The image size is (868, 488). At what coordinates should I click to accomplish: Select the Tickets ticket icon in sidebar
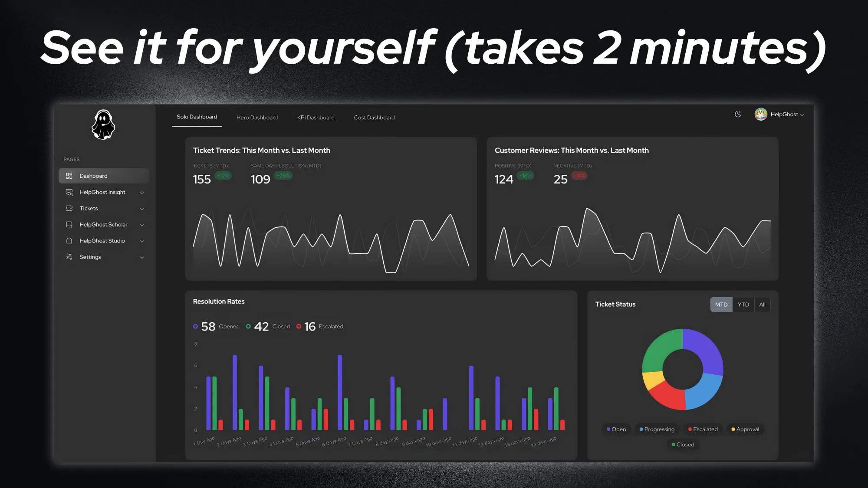point(69,208)
